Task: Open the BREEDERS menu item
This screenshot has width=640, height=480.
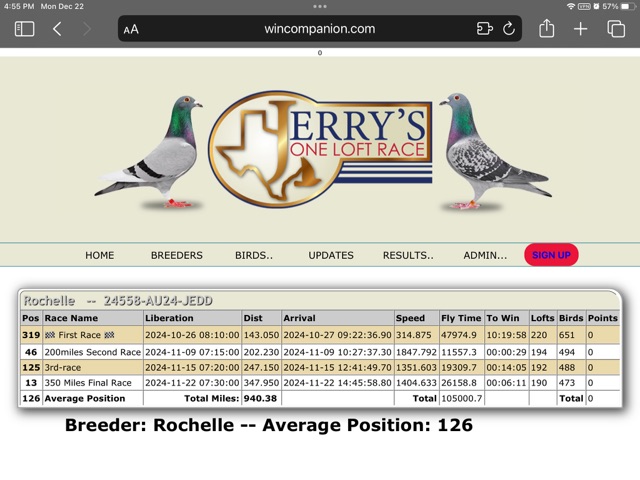Action: pos(176,255)
